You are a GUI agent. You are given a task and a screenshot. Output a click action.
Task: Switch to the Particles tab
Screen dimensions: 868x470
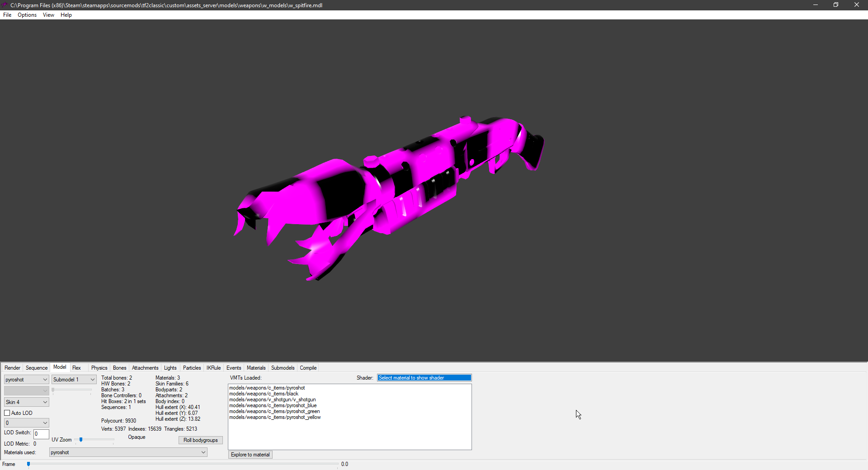click(192, 368)
